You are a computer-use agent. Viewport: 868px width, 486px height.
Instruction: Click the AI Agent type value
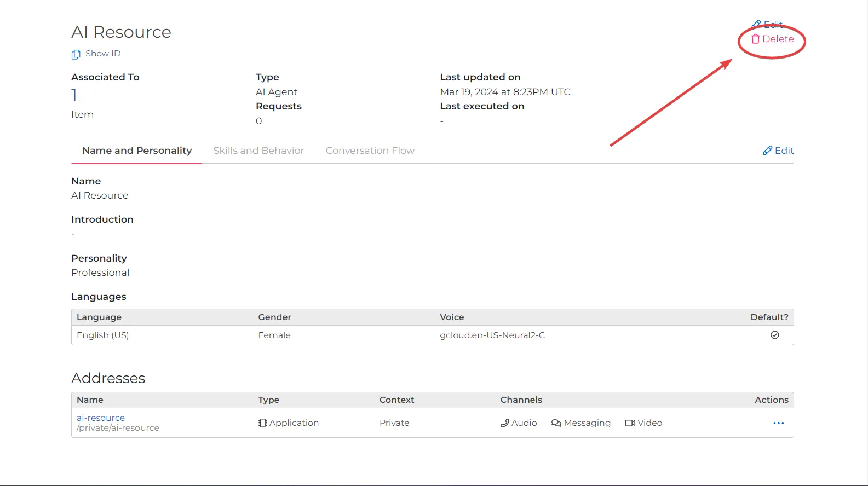click(x=277, y=92)
